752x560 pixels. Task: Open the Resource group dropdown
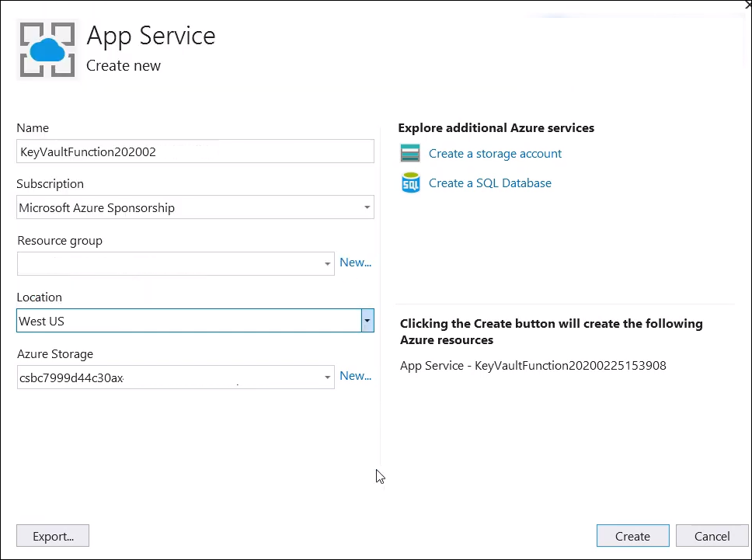pos(176,264)
